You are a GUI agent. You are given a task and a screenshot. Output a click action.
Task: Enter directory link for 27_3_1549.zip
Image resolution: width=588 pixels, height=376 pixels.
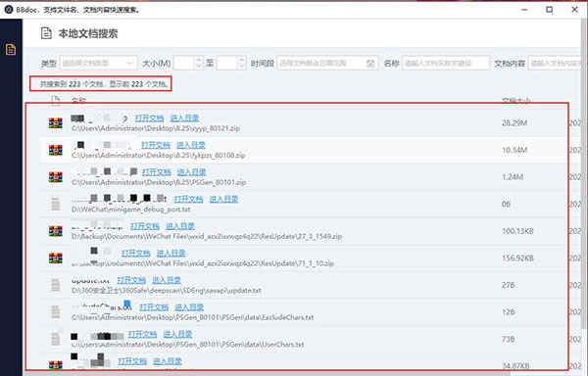pos(180,226)
